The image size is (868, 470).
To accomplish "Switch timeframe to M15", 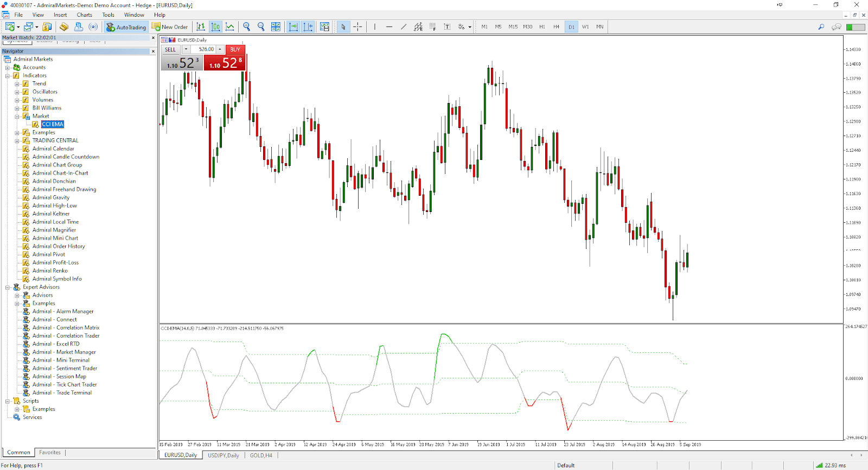I will (513, 27).
